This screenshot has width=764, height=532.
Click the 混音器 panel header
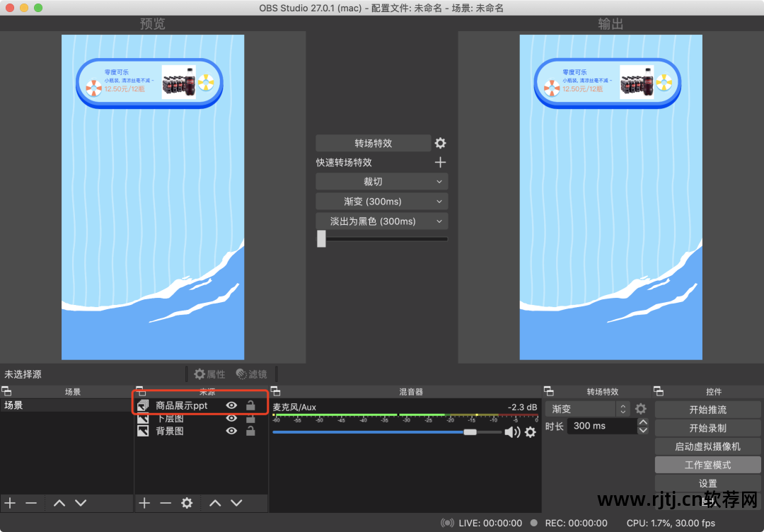click(x=411, y=391)
